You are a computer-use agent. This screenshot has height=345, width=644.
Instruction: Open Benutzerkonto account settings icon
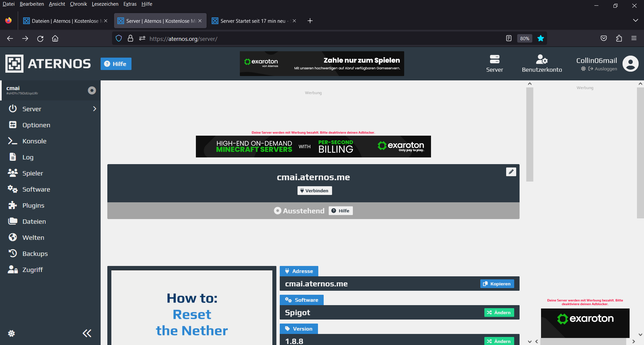tap(542, 59)
